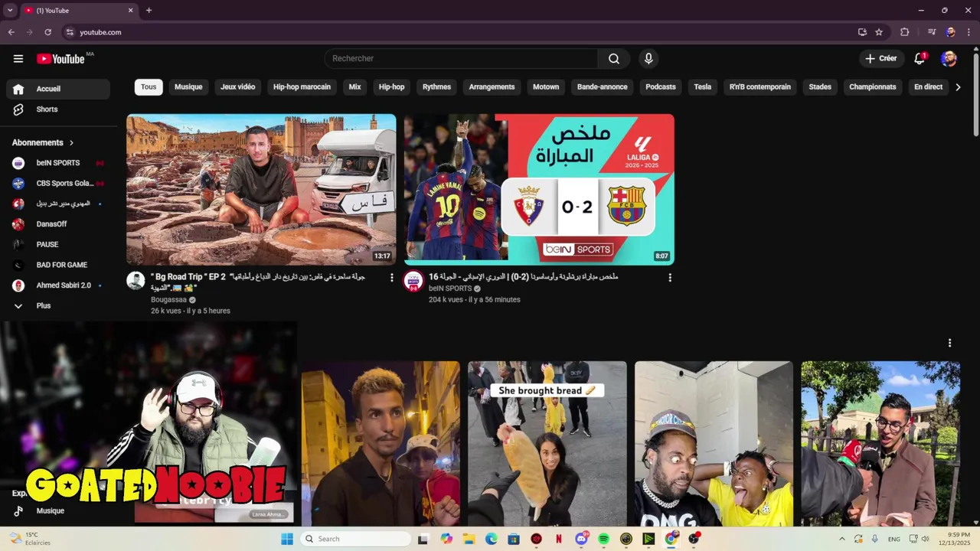Start voice search with the microphone
The width and height of the screenshot is (980, 551).
648,59
